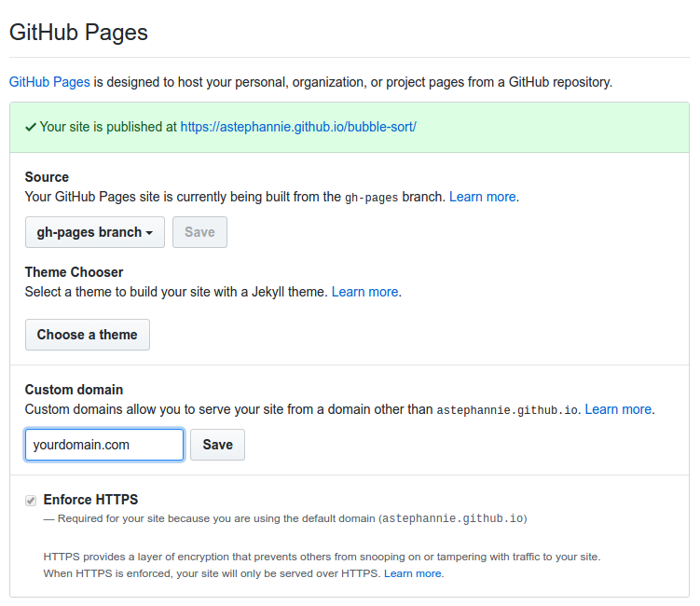The image size is (700, 606).
Task: Open Learn more link in Source section
Action: point(483,197)
